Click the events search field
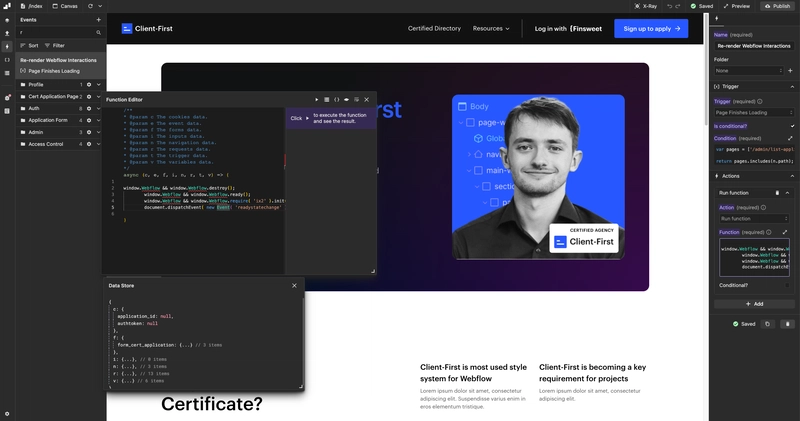The width and height of the screenshot is (800, 421). pos(56,32)
